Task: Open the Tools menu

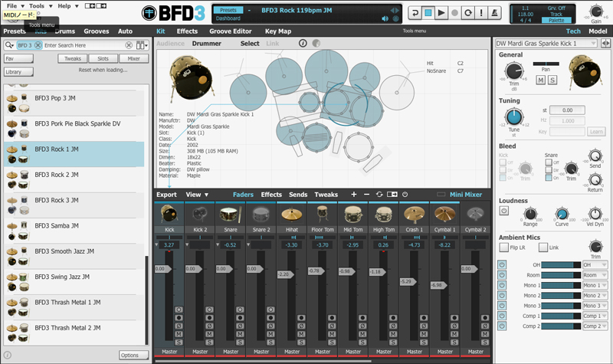Action: click(41, 6)
